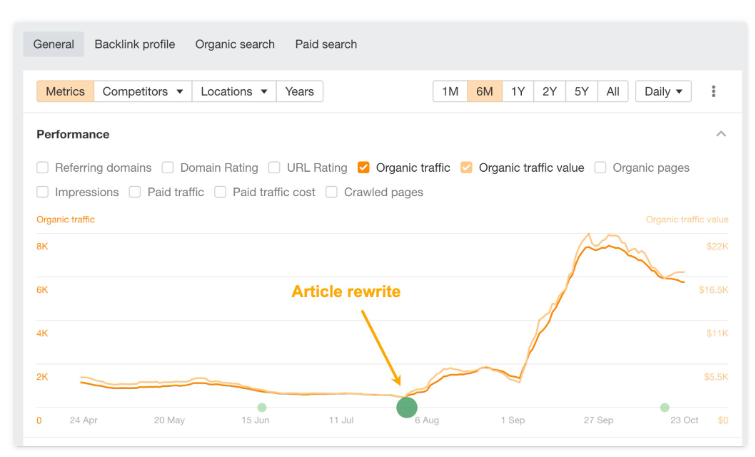
Task: Expand the Locations dropdown
Action: coord(234,91)
